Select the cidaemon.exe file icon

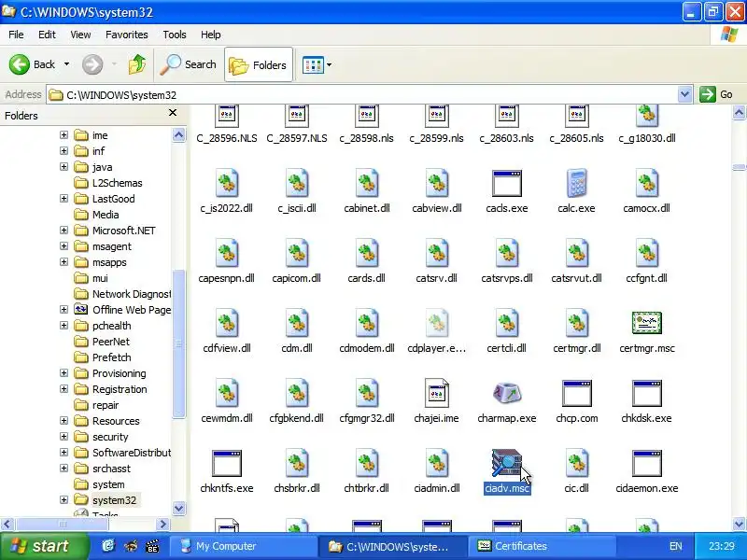[646, 463]
